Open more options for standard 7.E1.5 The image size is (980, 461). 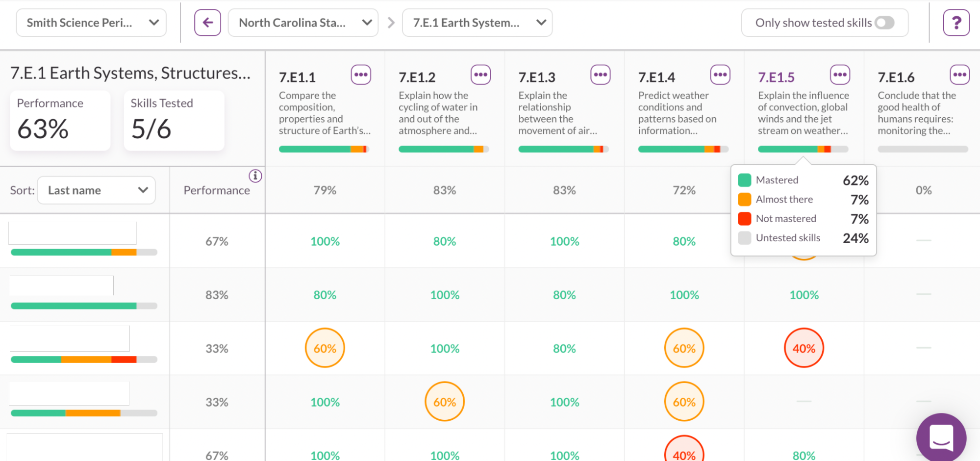(840, 75)
